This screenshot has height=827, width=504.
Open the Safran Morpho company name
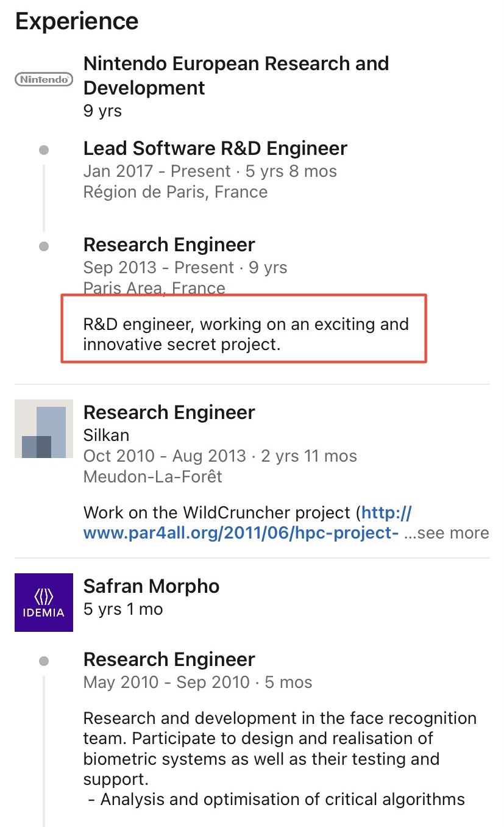click(151, 586)
